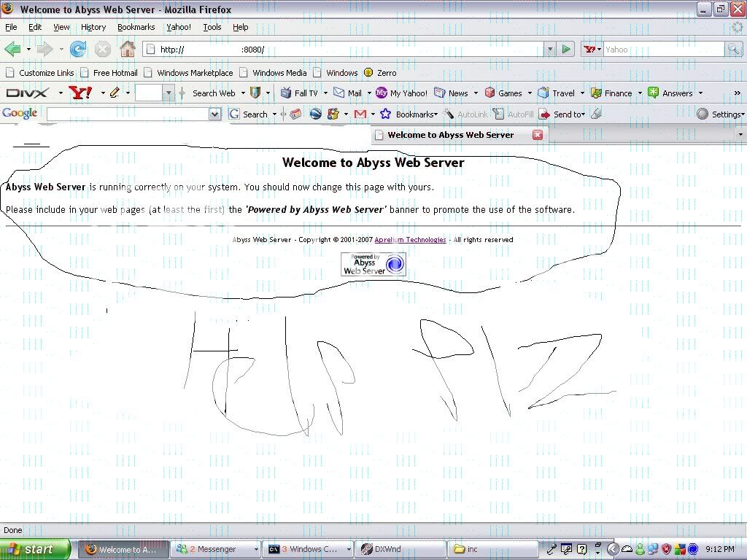Open the Google search box dropdown
The image size is (747, 560).
point(214,114)
